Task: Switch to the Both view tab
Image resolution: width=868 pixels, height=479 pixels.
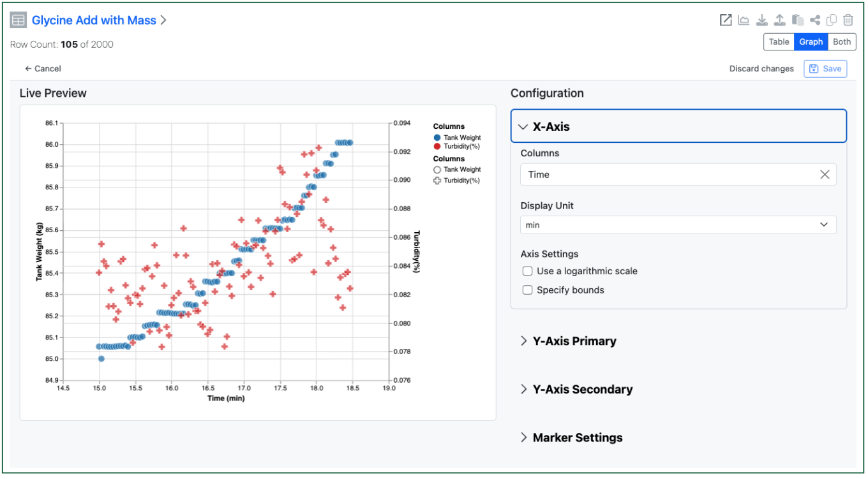Action: [x=842, y=42]
